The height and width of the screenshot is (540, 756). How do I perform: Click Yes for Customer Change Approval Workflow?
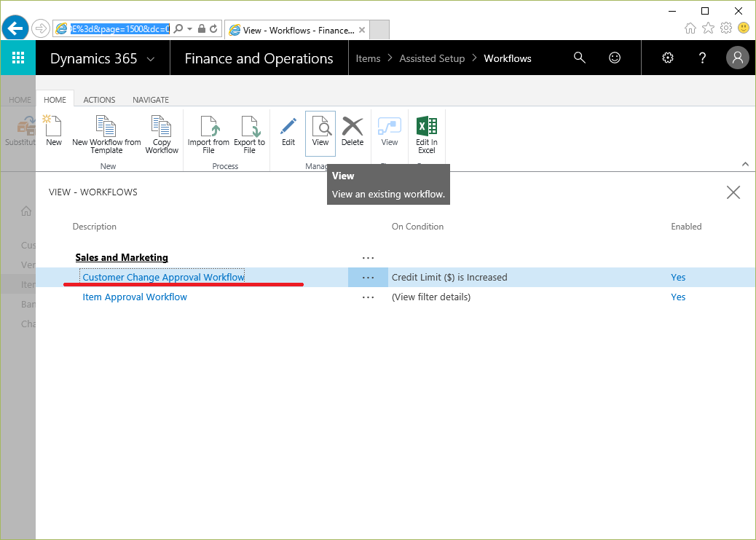[678, 277]
